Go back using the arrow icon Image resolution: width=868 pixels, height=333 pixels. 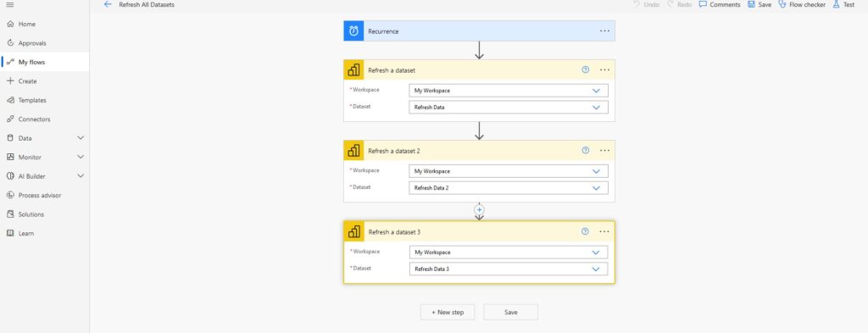(108, 4)
